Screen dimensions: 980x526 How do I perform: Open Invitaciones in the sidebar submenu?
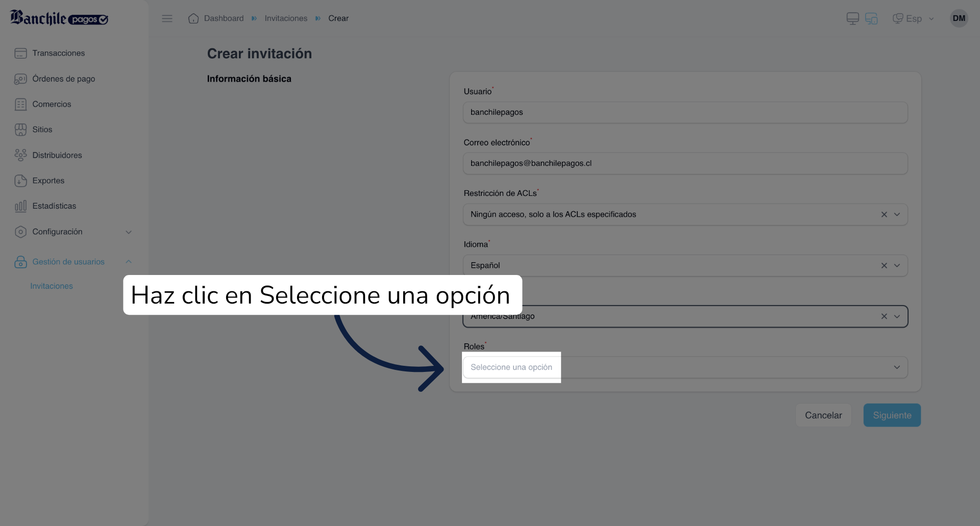coord(52,286)
